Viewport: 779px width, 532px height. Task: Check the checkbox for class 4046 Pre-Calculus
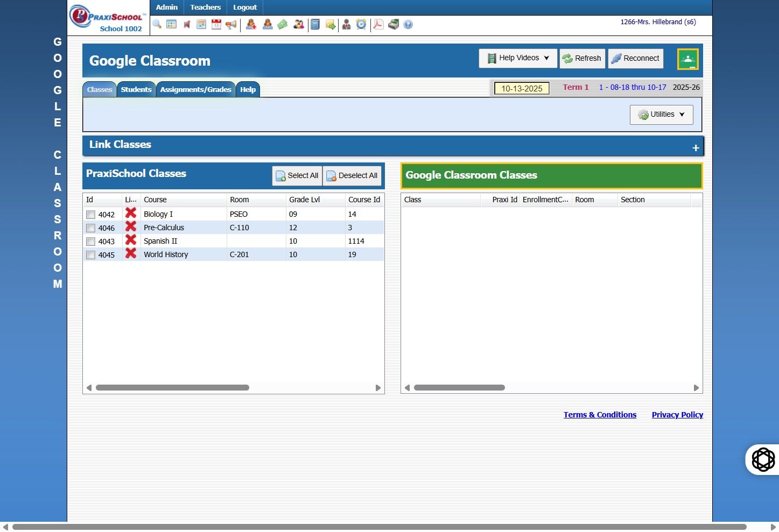point(90,228)
